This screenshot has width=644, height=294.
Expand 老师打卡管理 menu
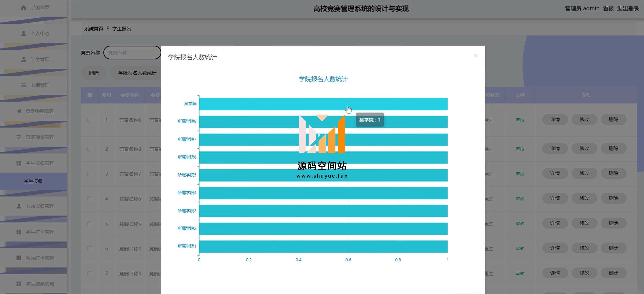(33, 258)
